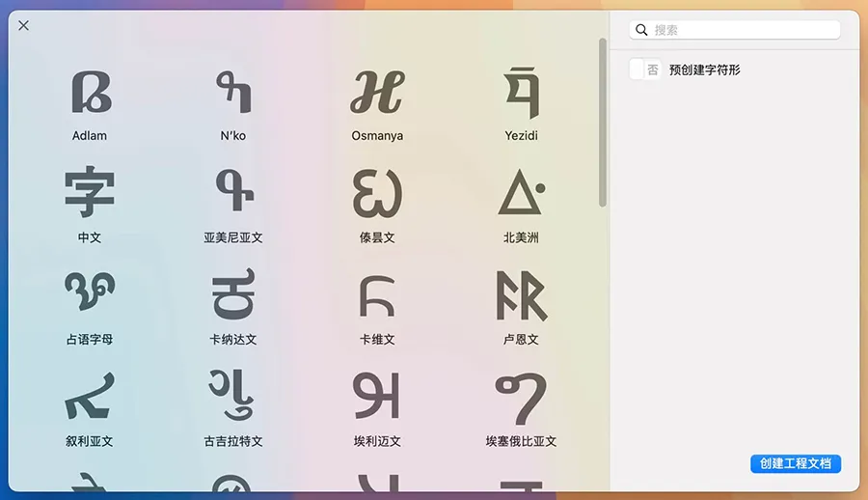Select the Adlam script icon
Image resolution: width=868 pixels, height=500 pixels.
pos(90,93)
